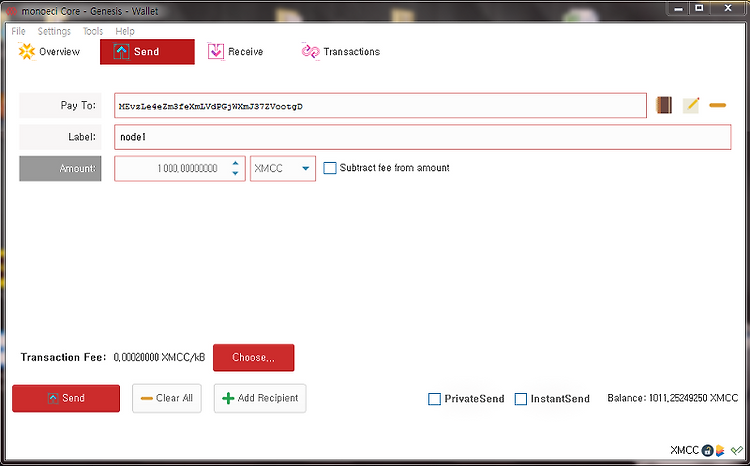Click the lock icon in the status bar

[707, 450]
